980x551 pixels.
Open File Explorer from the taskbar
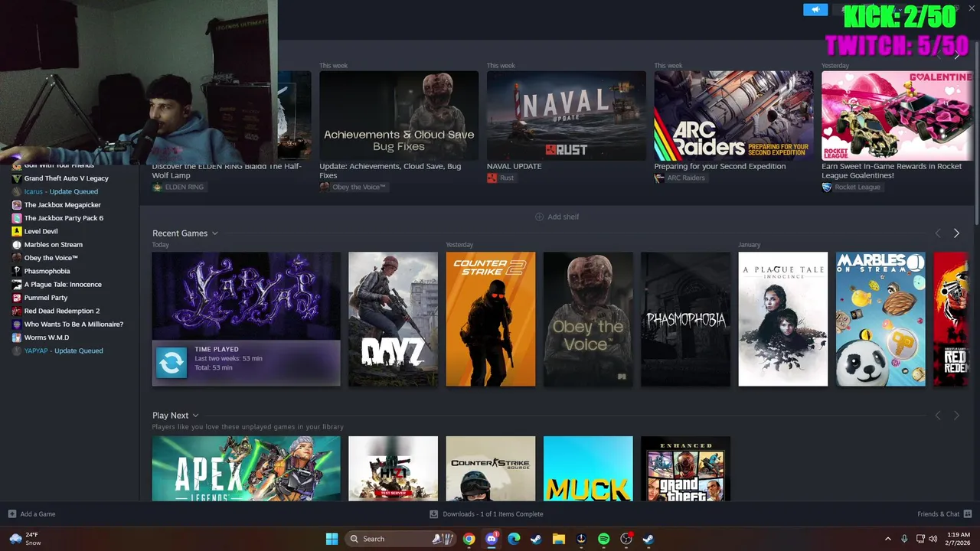click(x=559, y=539)
